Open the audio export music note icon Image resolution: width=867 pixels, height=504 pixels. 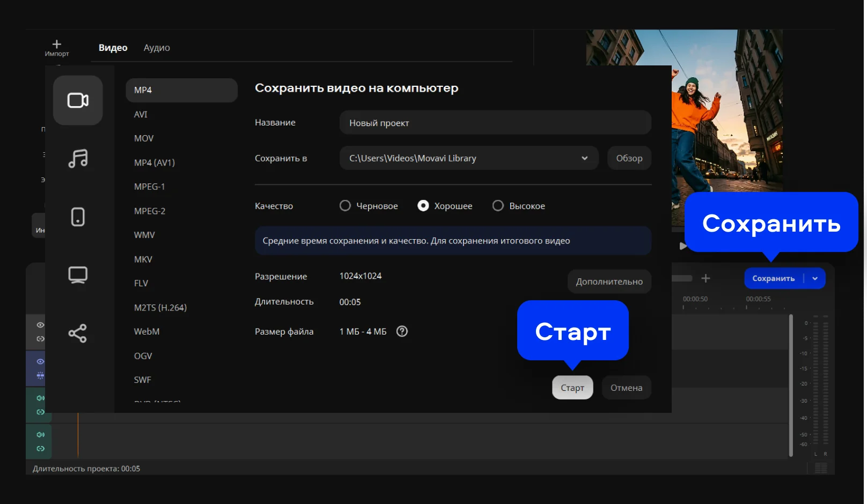[78, 158]
